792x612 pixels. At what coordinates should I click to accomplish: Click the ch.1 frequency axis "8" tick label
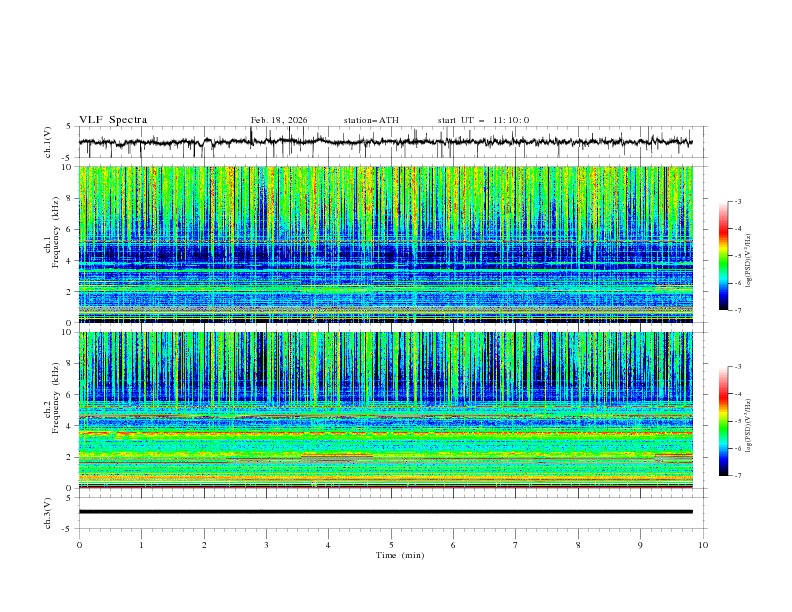70,198
